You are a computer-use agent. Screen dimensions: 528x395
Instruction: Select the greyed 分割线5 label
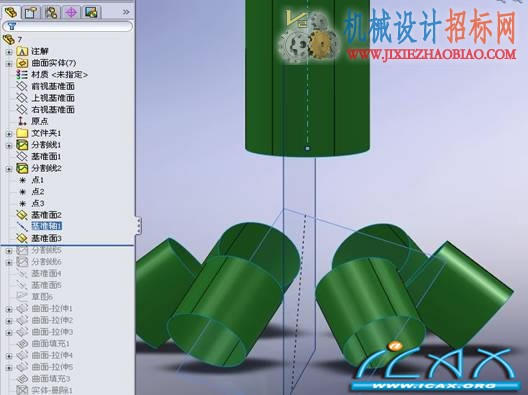(x=46, y=250)
